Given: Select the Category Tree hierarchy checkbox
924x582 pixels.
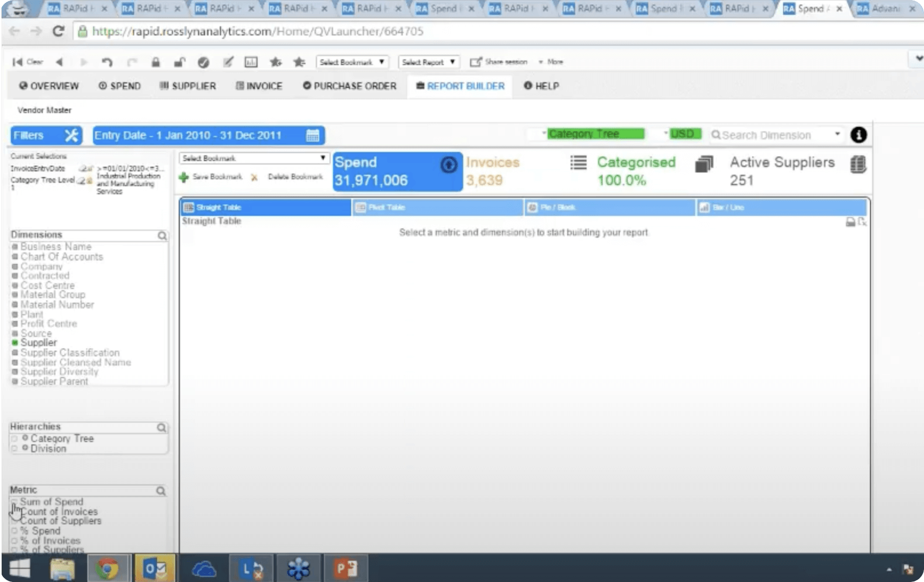Looking at the screenshot, I should [x=15, y=439].
